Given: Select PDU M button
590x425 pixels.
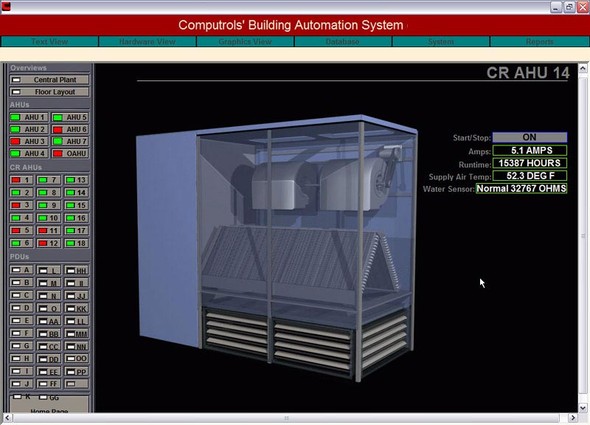Looking at the screenshot, I should 49,283.
